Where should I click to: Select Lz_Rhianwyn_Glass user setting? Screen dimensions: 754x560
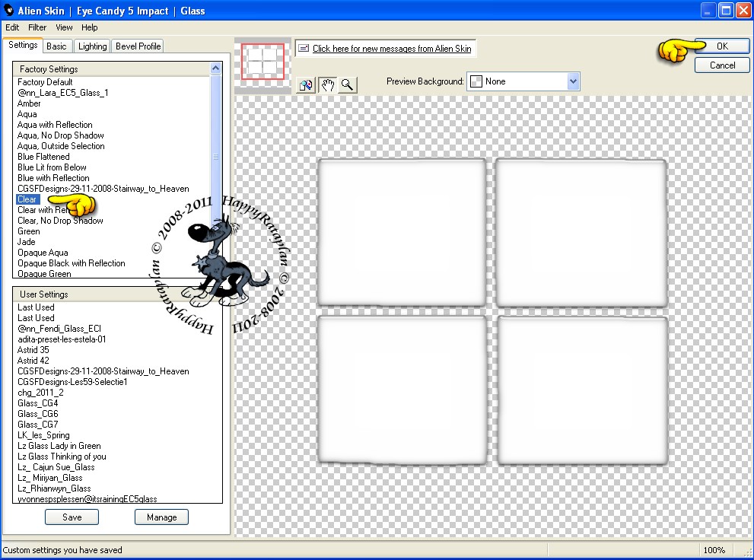(54, 488)
